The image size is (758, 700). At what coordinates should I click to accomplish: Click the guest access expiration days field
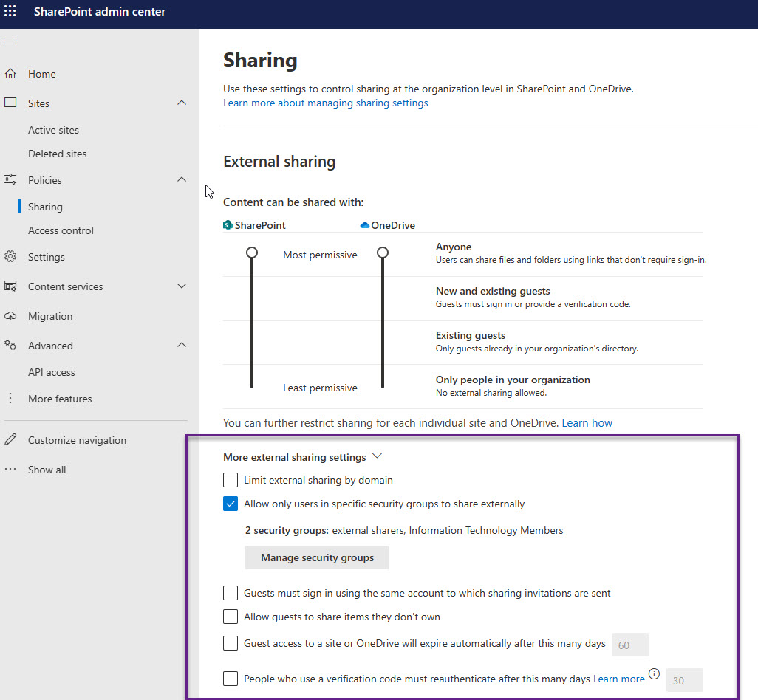pyautogui.click(x=629, y=644)
